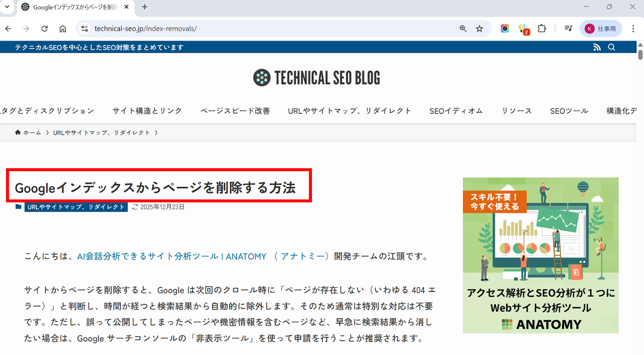Open a new browser tab
The width and height of the screenshot is (644, 355).
[x=144, y=7]
